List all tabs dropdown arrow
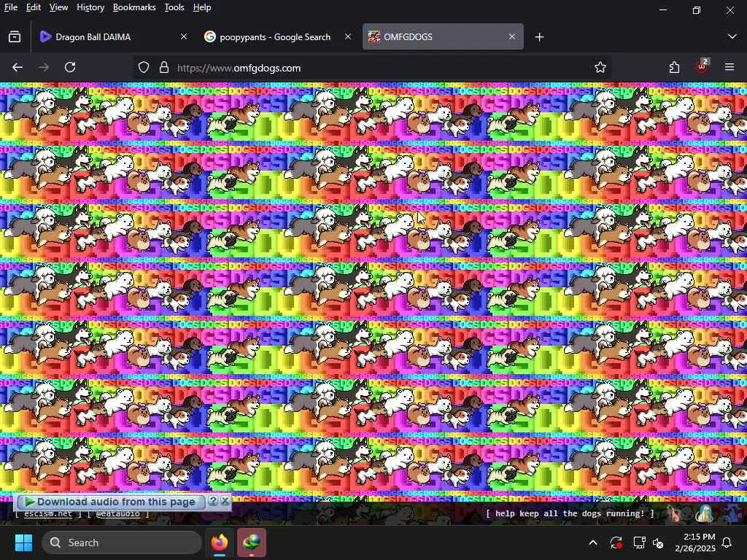Screen dimensions: 747x560 coord(732,36)
